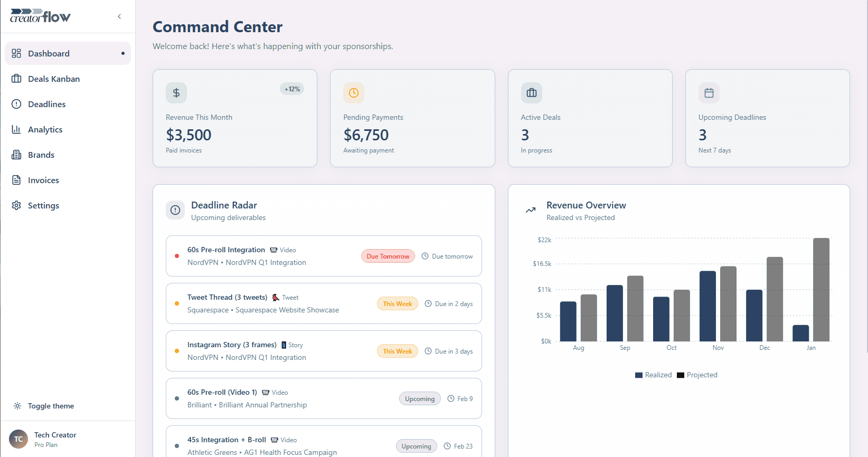This screenshot has width=868, height=457.
Task: Click the Pending Payments clock icon
Action: (354, 93)
